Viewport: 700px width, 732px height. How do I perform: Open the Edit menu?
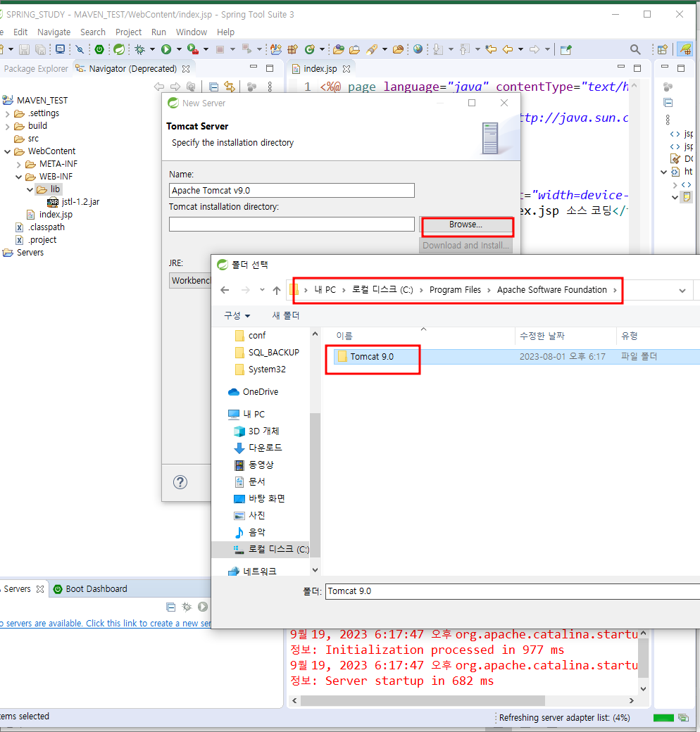pos(20,32)
